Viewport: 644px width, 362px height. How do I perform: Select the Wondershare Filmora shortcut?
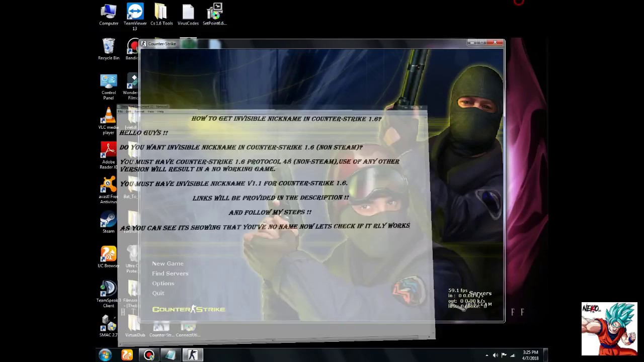132,86
